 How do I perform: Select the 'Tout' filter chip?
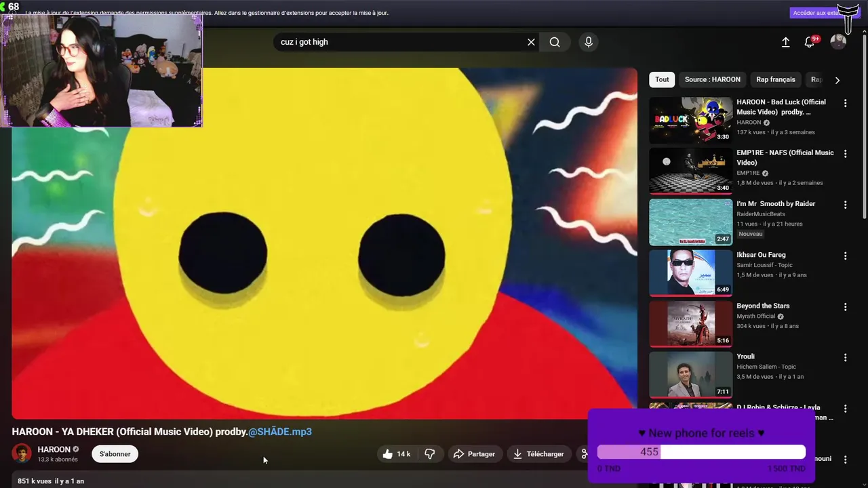662,79
